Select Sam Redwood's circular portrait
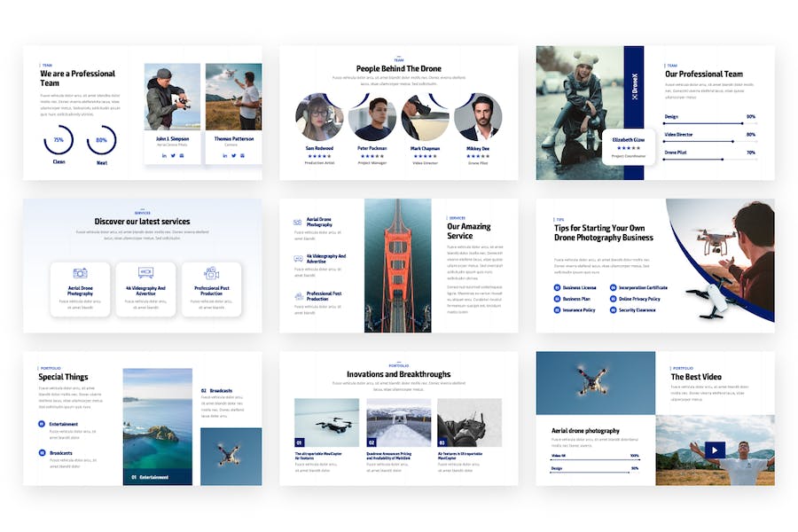Screen dimensions: 798x532 (318, 117)
